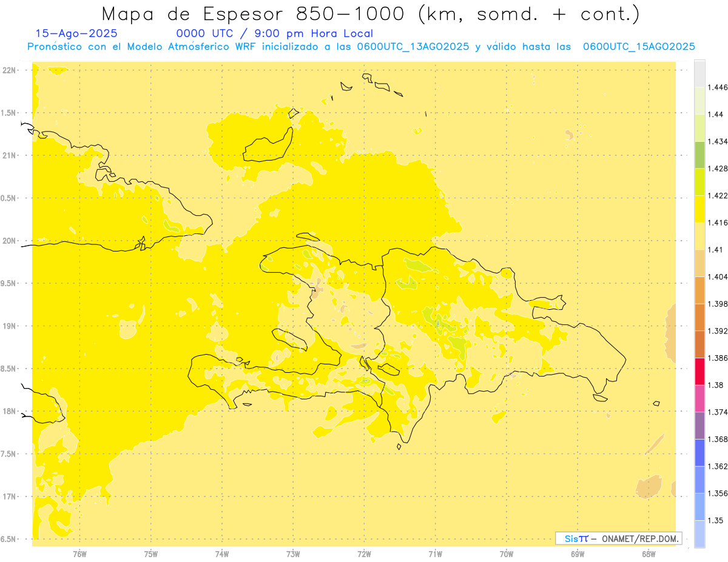Pick the light blue swatch between 1.356 and 1.35
Screen dimensions: 728x562
pos(699,506)
